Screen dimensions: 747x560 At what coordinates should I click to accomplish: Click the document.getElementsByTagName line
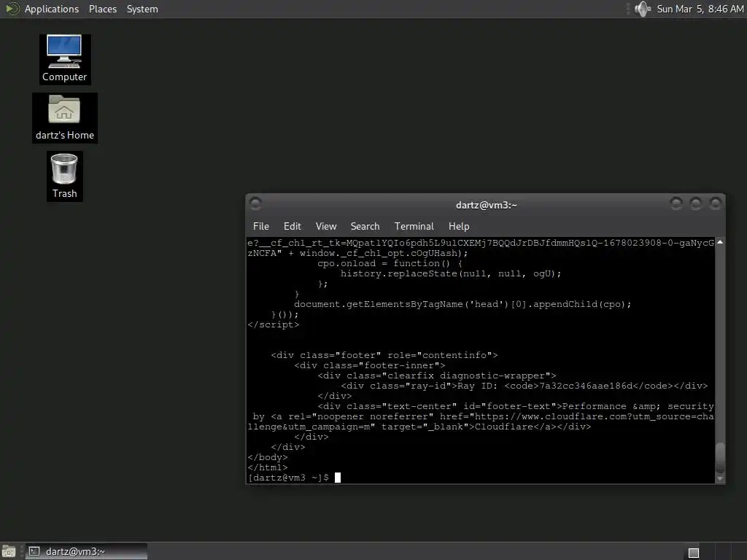462,304
